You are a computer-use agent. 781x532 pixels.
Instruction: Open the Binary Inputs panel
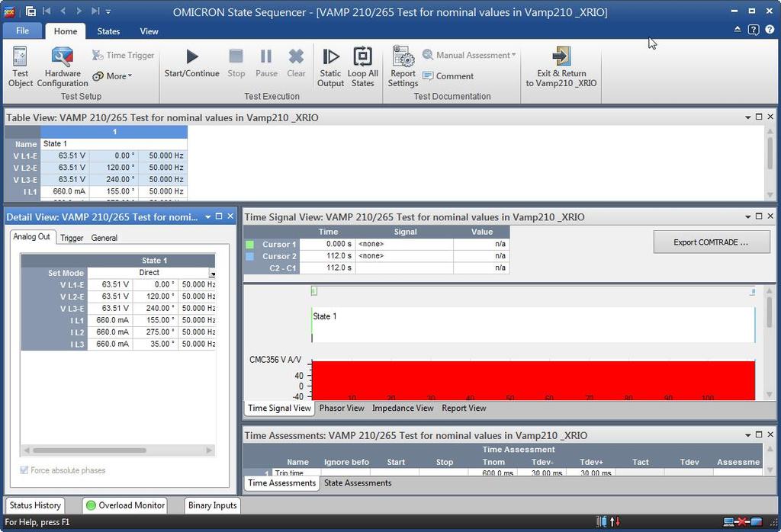(x=213, y=505)
